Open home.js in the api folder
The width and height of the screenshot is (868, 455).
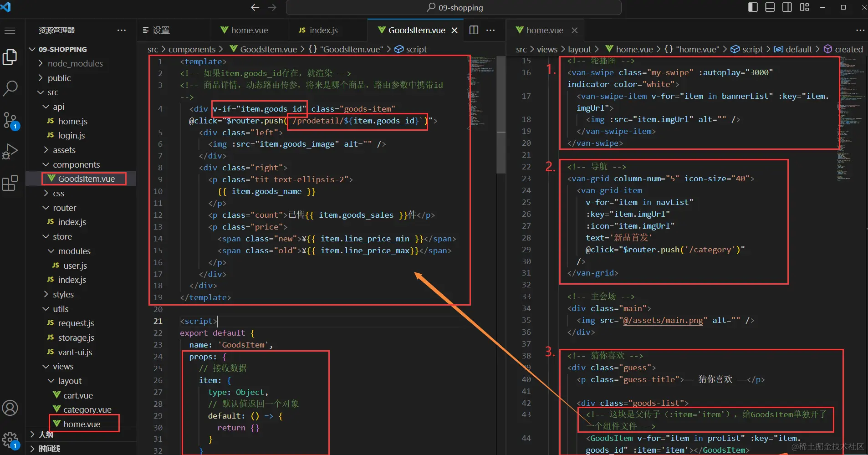[x=81, y=121]
